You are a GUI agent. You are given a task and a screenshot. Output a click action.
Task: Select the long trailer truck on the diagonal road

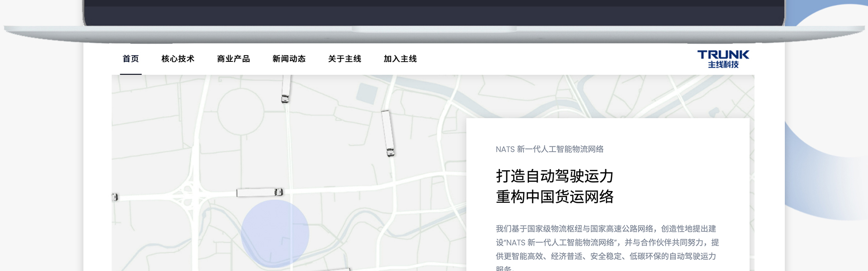click(x=388, y=133)
